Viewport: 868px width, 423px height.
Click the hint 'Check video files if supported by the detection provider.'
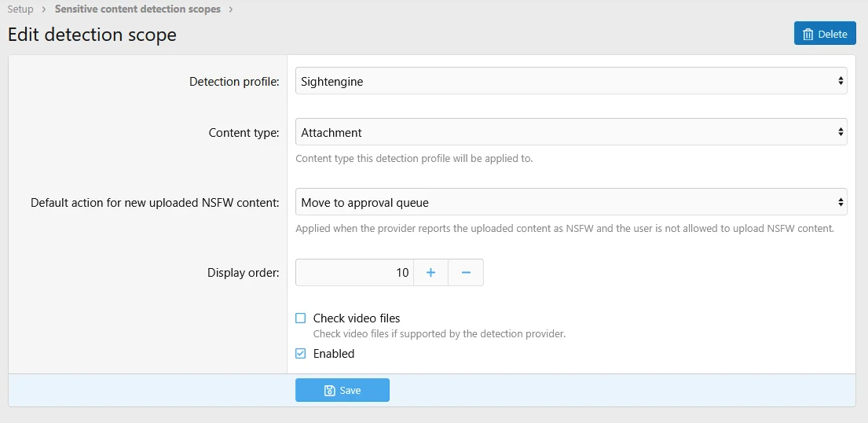(x=440, y=334)
